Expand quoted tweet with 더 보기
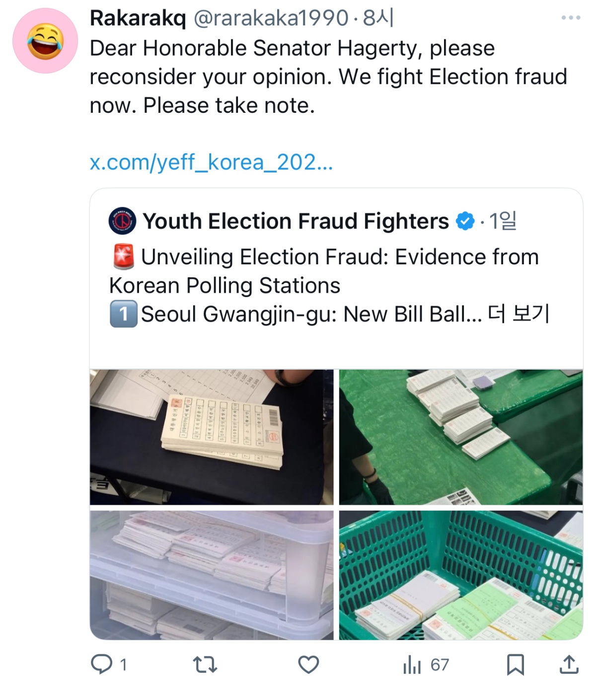596x700 pixels. point(519,314)
